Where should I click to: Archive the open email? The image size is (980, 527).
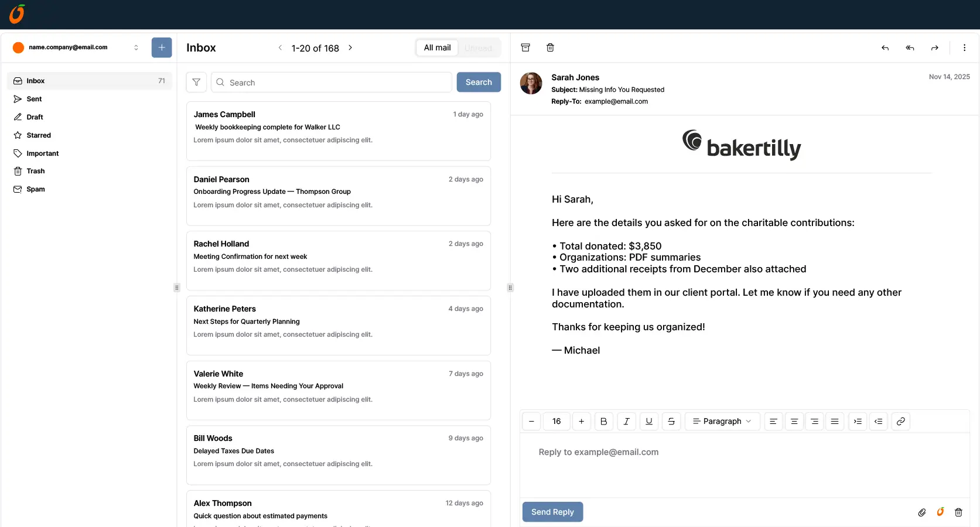(525, 47)
